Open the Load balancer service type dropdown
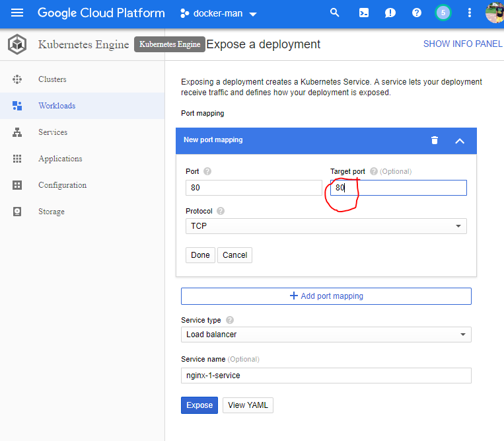Image resolution: width=504 pixels, height=441 pixels. pos(326,335)
